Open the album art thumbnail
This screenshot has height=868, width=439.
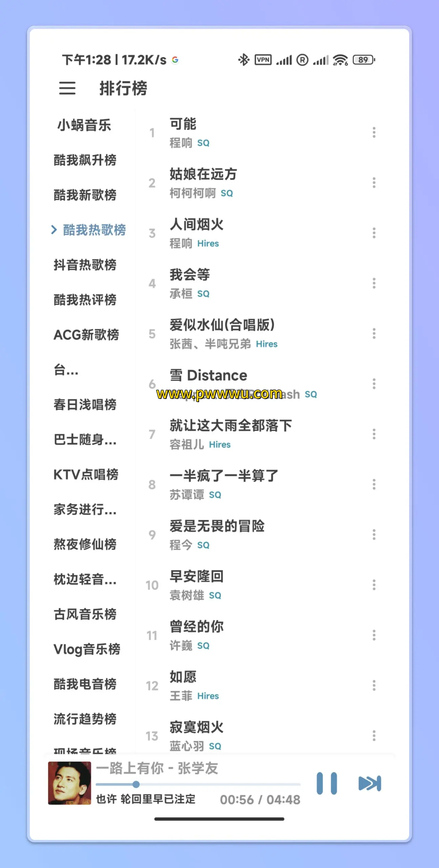point(69,783)
